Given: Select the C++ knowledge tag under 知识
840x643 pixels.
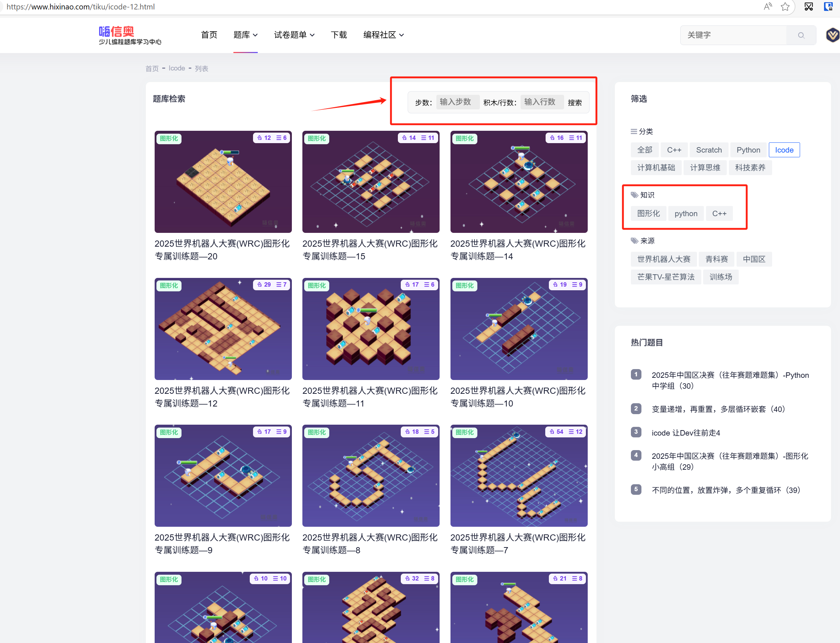Looking at the screenshot, I should click(x=719, y=214).
